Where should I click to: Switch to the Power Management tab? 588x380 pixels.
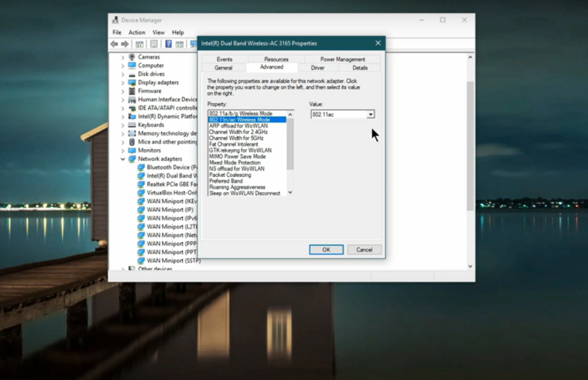[x=342, y=59]
